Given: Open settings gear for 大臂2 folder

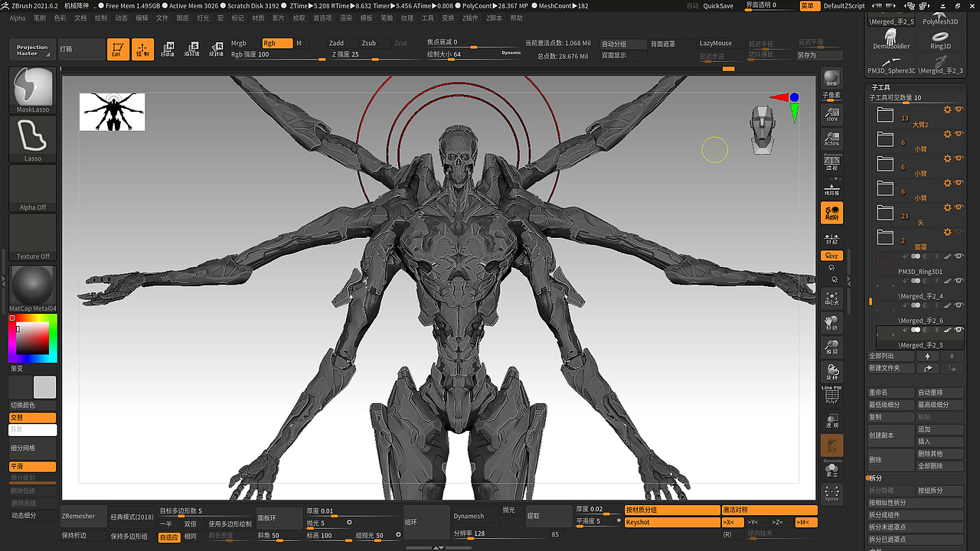Looking at the screenshot, I should [947, 109].
